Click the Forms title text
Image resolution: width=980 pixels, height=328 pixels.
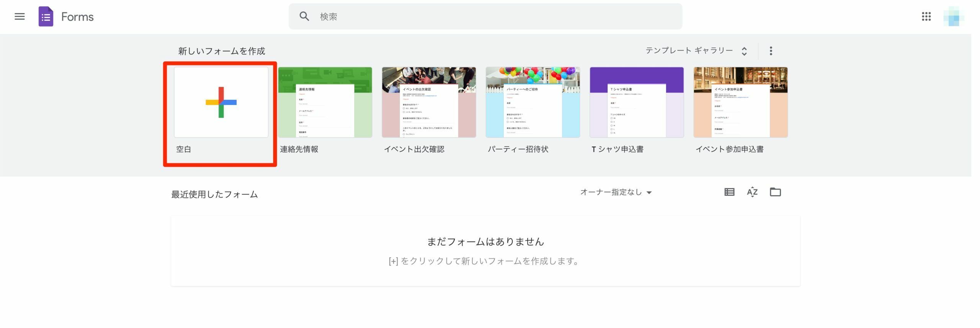tap(77, 17)
